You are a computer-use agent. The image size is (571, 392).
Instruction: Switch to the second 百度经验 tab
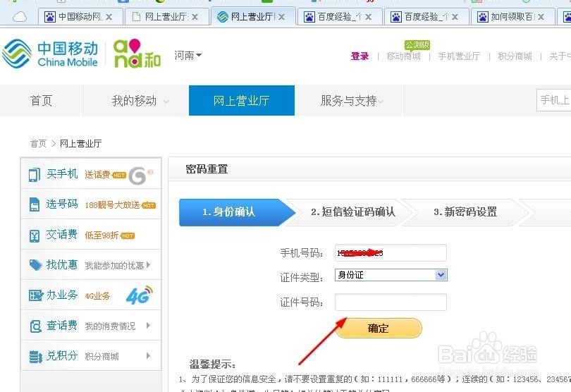click(426, 17)
